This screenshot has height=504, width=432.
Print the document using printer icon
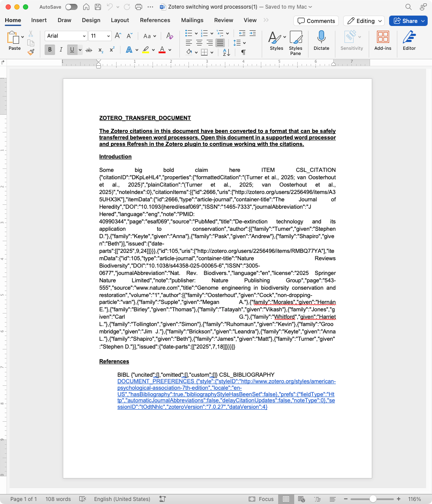pos(139,7)
